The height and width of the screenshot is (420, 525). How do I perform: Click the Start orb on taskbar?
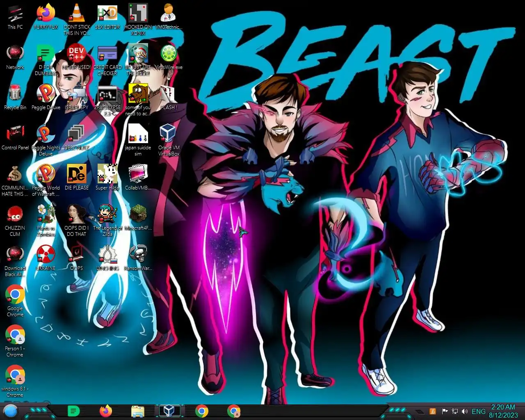coord(11,411)
